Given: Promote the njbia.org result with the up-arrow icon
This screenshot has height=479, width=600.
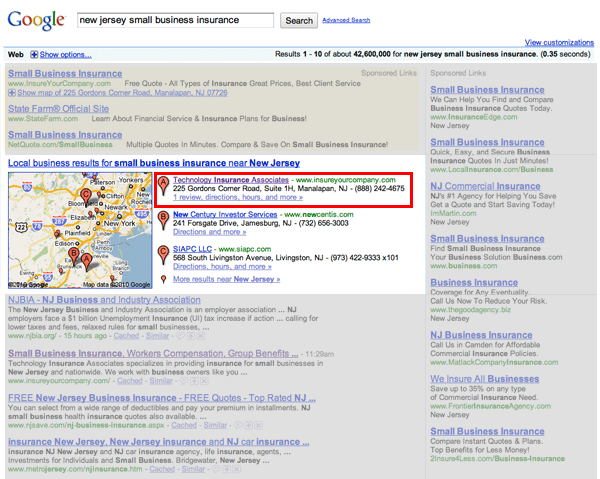Looking at the screenshot, I should (191, 336).
